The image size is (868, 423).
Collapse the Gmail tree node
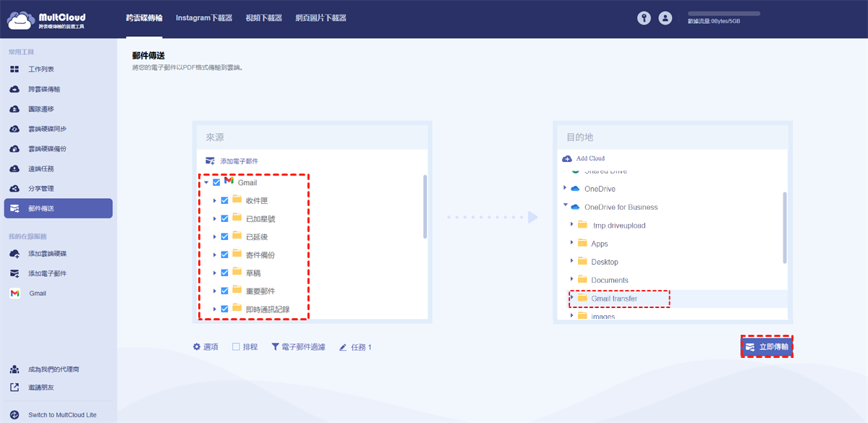206,183
